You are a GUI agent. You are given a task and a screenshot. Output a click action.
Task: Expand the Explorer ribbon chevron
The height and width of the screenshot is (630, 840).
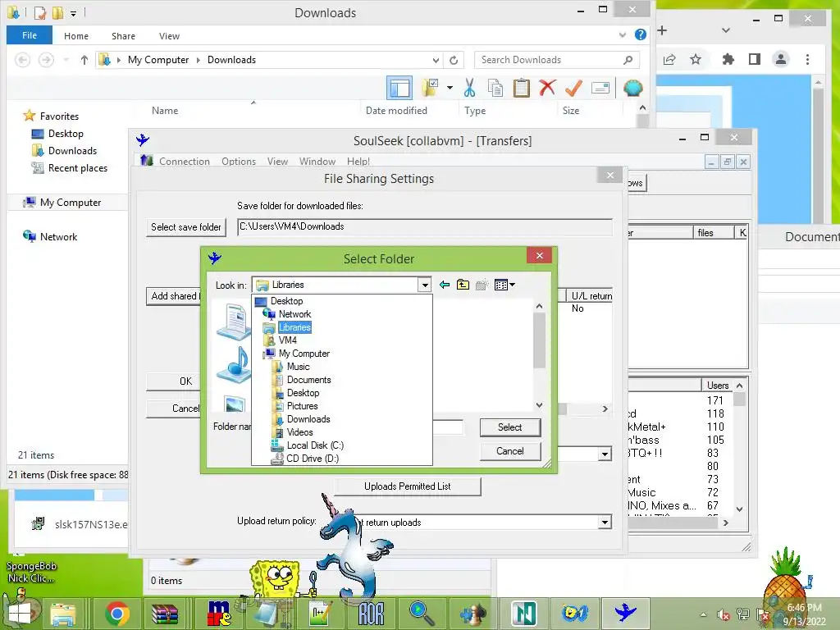622,34
